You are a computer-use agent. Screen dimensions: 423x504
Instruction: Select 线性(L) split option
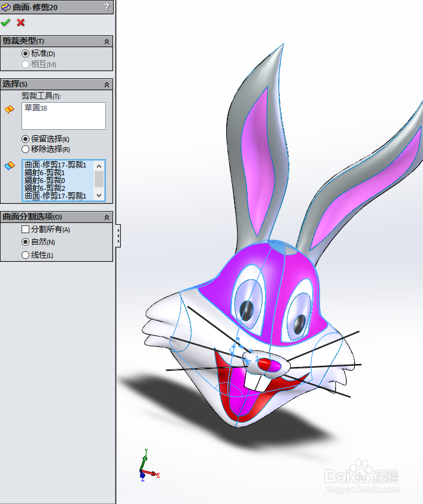pyautogui.click(x=25, y=255)
